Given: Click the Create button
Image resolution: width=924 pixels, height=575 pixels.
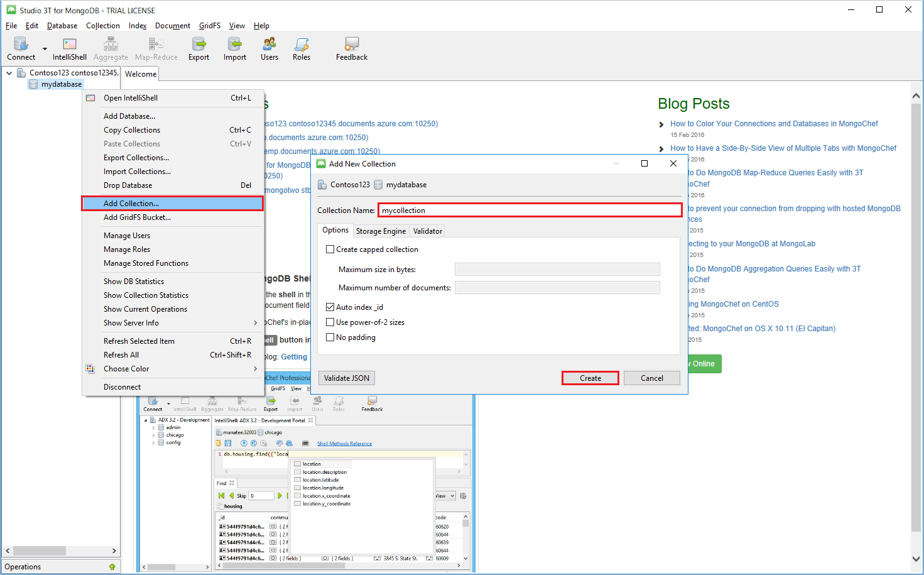Looking at the screenshot, I should tap(589, 378).
